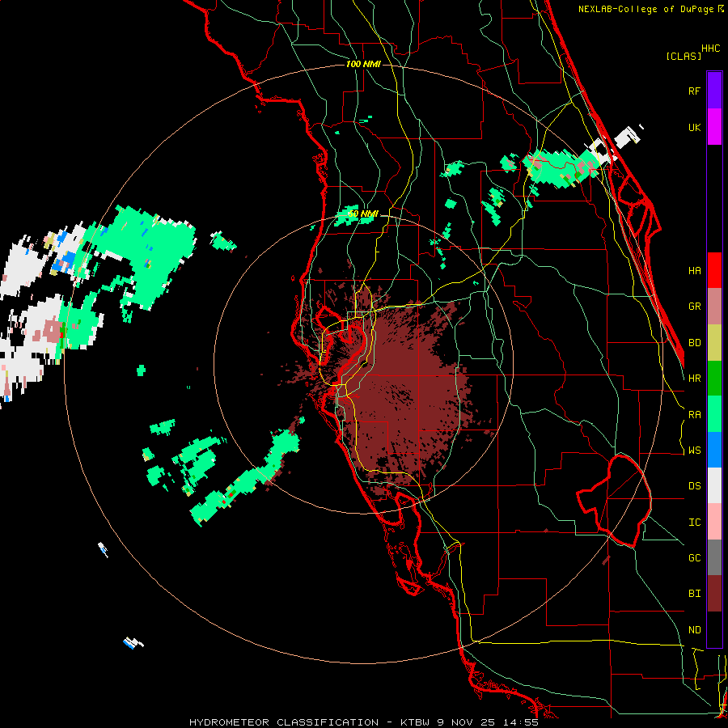The height and width of the screenshot is (728, 728).
Task: Click the RF purple legend swatch
Action: (714, 91)
